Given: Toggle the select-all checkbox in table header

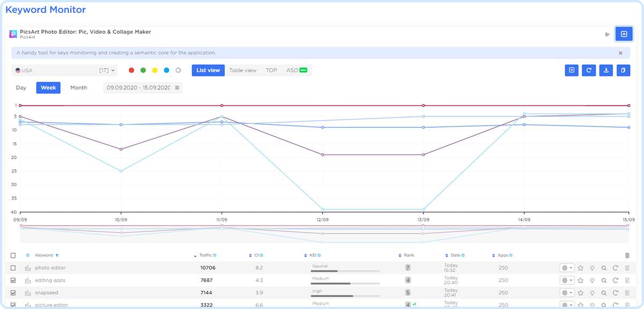Looking at the screenshot, I should click(x=13, y=255).
